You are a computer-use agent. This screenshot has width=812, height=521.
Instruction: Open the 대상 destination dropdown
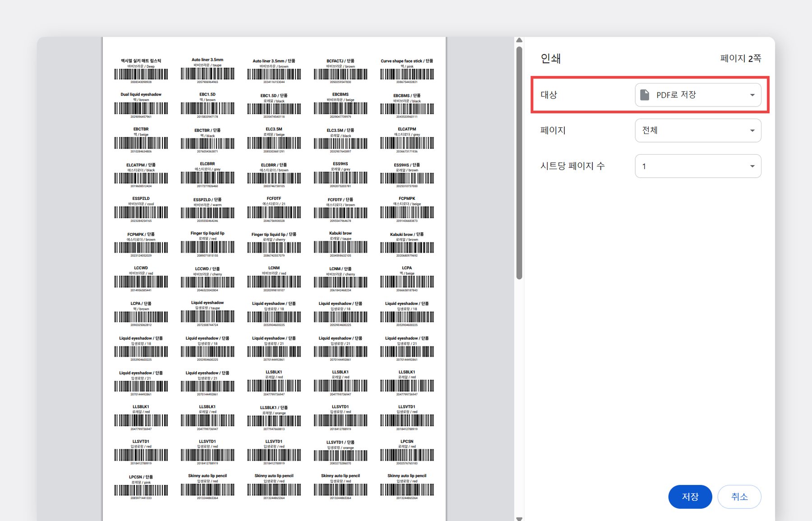pos(698,95)
